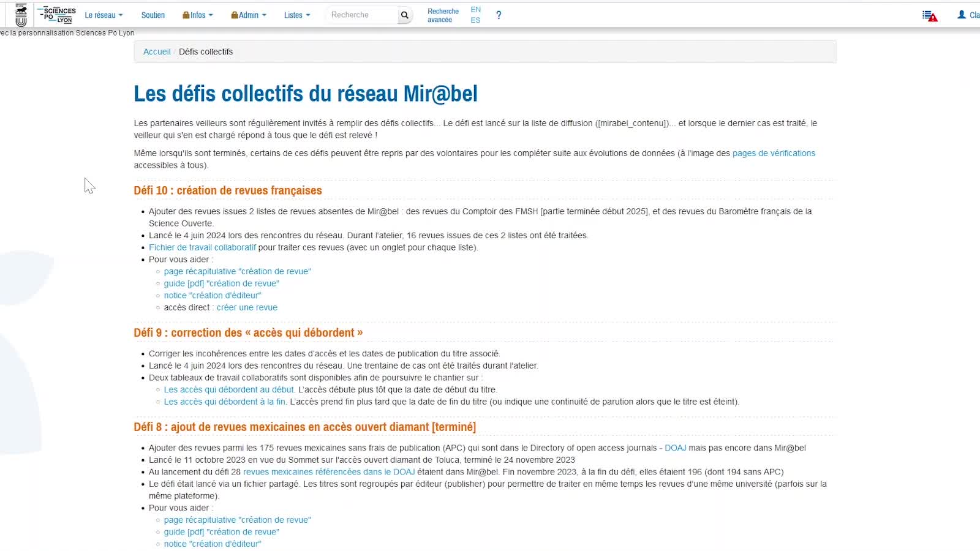Open the DOAJ link in Défi 8
Screen dimensions: 980x551
point(676,448)
